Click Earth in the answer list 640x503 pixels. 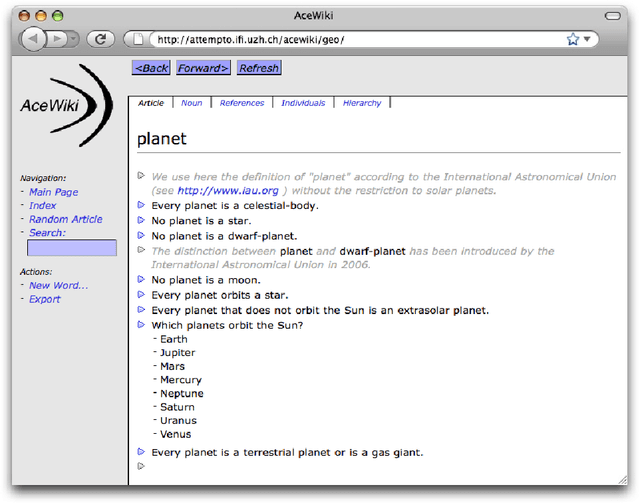(x=174, y=339)
